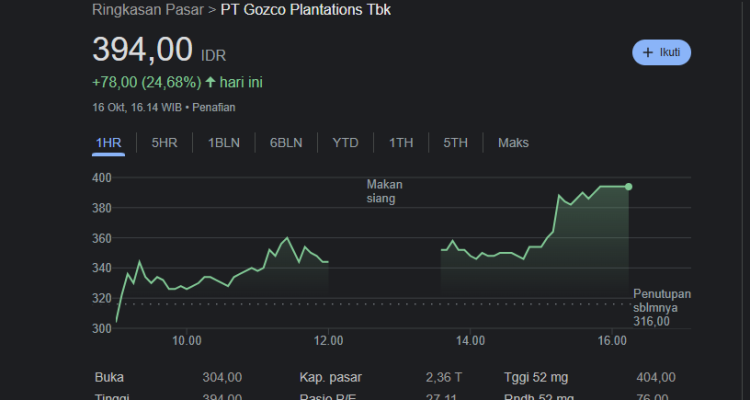Click the green up arrow next to percentage
The image size is (750, 400).
210,82
